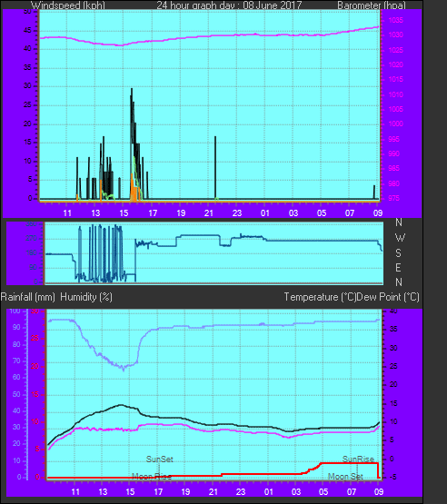Click the Barometer (hpa) axis title
Screen dimensions: 447x504
(372, 5)
